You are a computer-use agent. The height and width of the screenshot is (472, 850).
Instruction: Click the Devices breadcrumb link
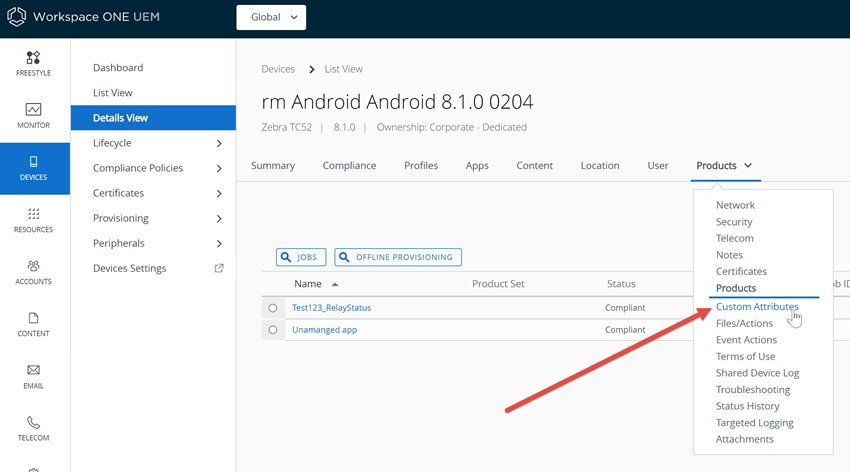tap(278, 69)
